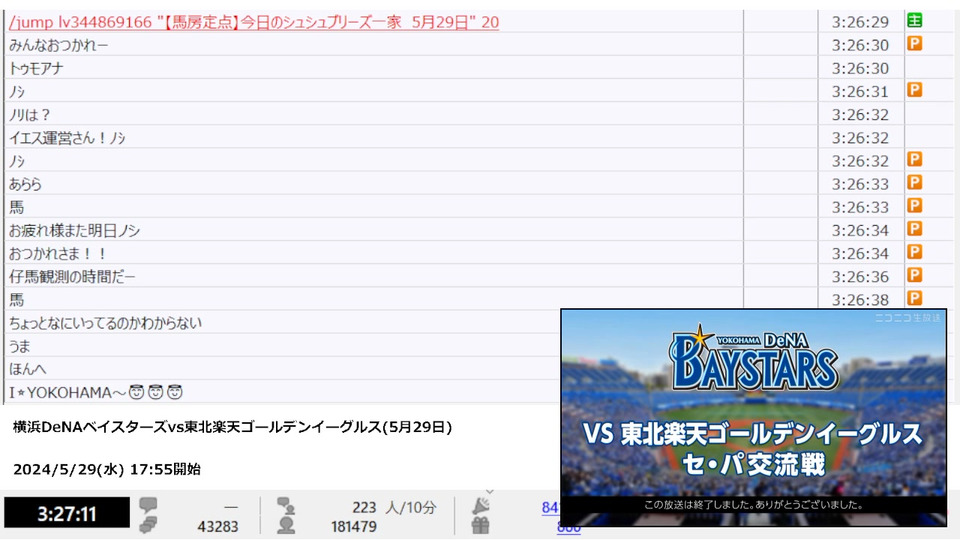The height and width of the screenshot is (540, 960).
Task: Click the stacked bubbles total comments icon
Action: [x=148, y=525]
